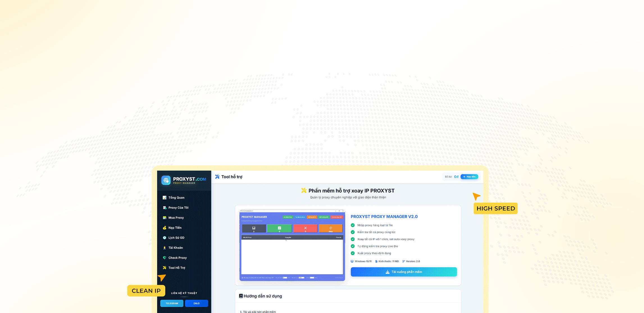
Task: Click the ZALO contact button
Action: point(196,303)
